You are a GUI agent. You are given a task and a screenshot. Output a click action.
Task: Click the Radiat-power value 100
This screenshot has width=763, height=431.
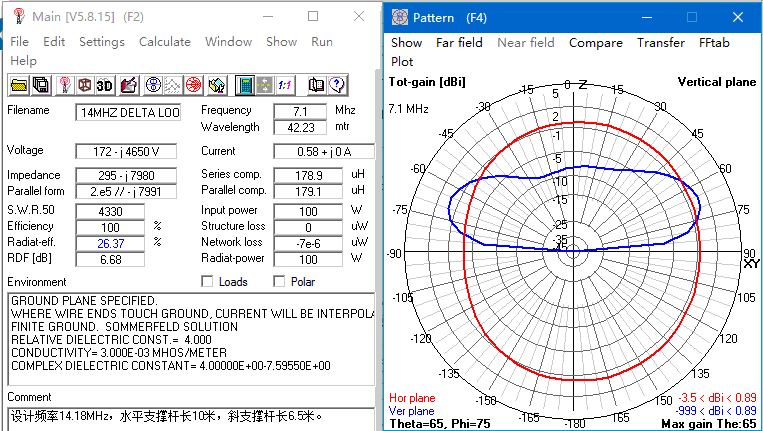pyautogui.click(x=308, y=259)
